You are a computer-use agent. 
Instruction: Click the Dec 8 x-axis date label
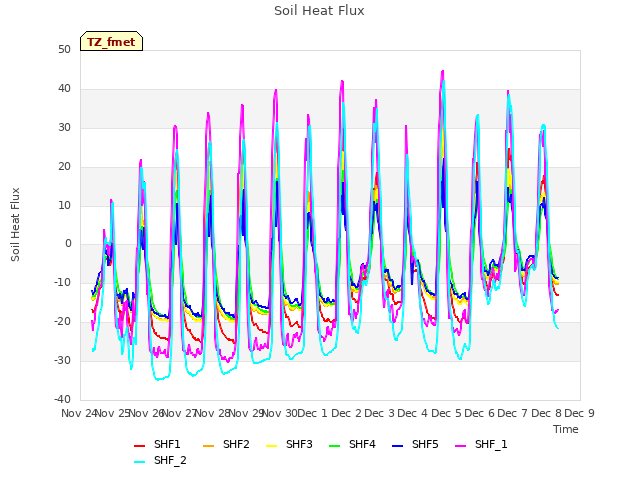click(546, 413)
